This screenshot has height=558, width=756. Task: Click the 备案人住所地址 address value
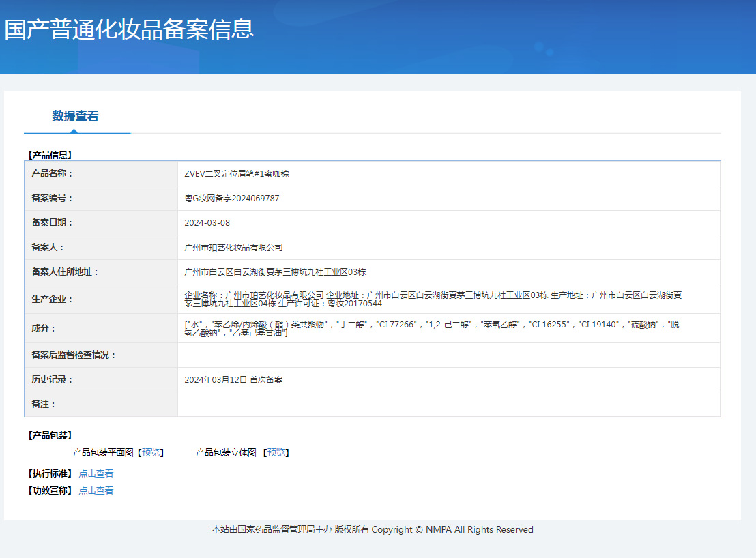pyautogui.click(x=275, y=272)
